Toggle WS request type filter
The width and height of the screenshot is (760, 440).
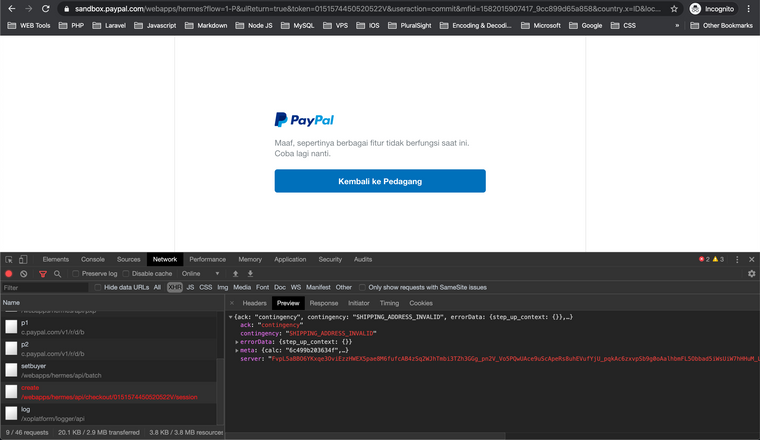coord(296,287)
